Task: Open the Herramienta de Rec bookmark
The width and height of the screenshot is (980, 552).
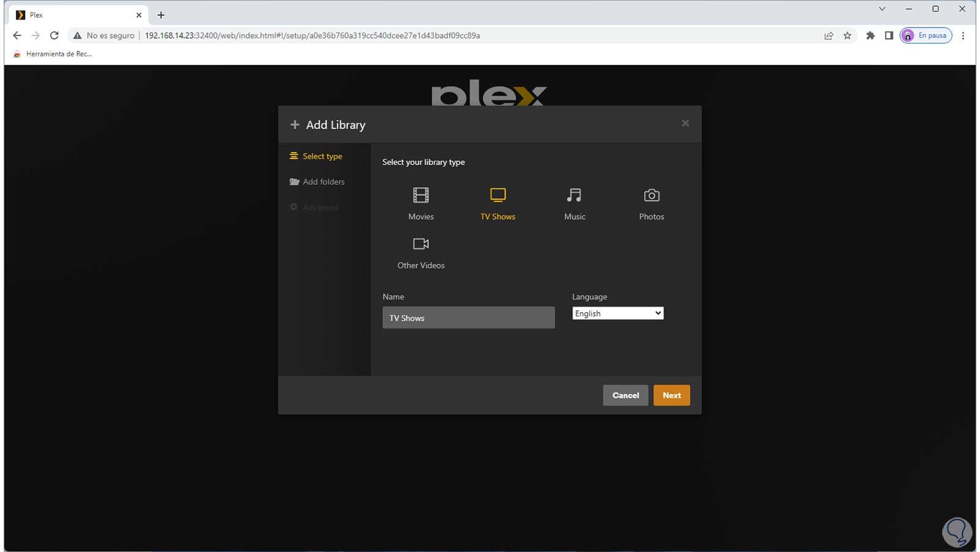Action: tap(53, 54)
